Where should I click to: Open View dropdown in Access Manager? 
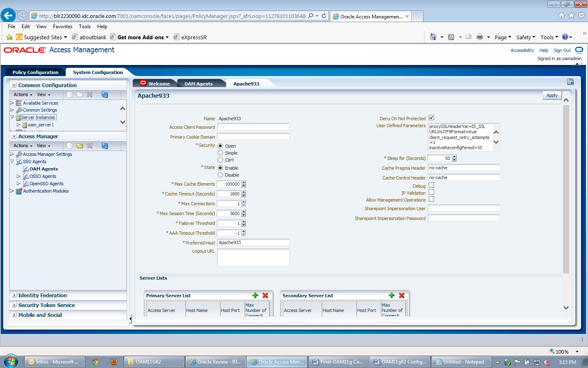point(44,146)
